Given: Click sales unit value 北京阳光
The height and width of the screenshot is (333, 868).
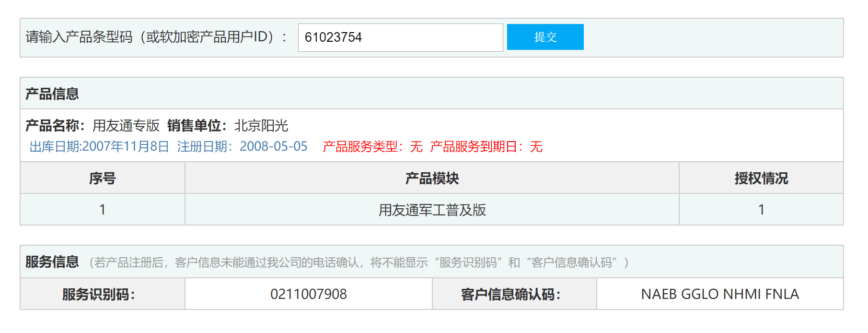Looking at the screenshot, I should [261, 126].
